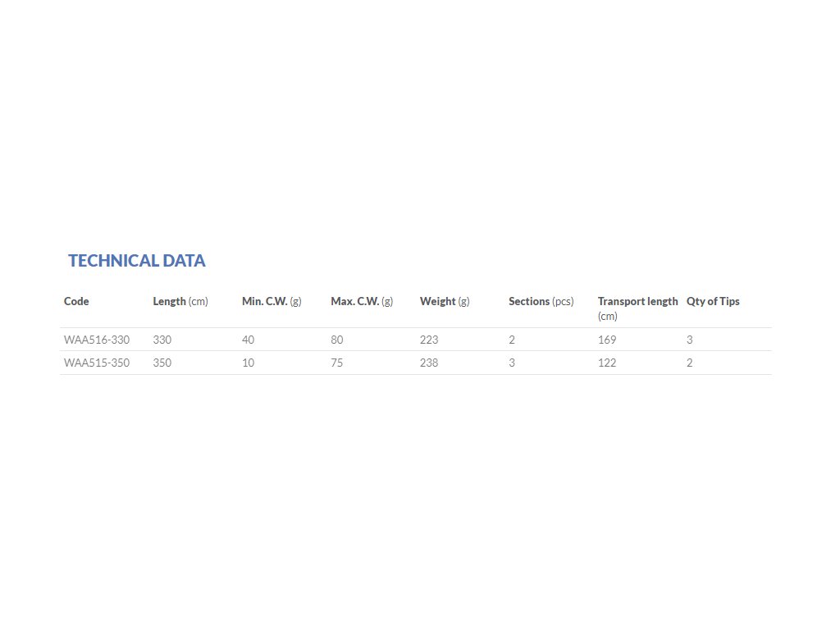The image size is (840, 630).
Task: Select the Max. C.W. (g) column header
Action: pos(362,301)
